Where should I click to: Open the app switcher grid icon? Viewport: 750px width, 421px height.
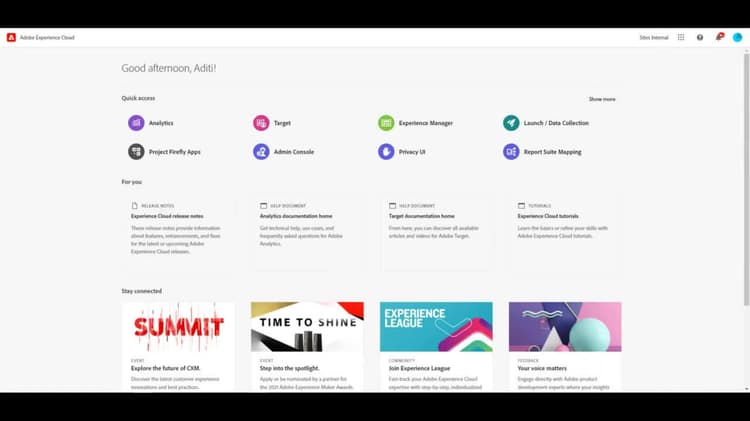(x=681, y=37)
